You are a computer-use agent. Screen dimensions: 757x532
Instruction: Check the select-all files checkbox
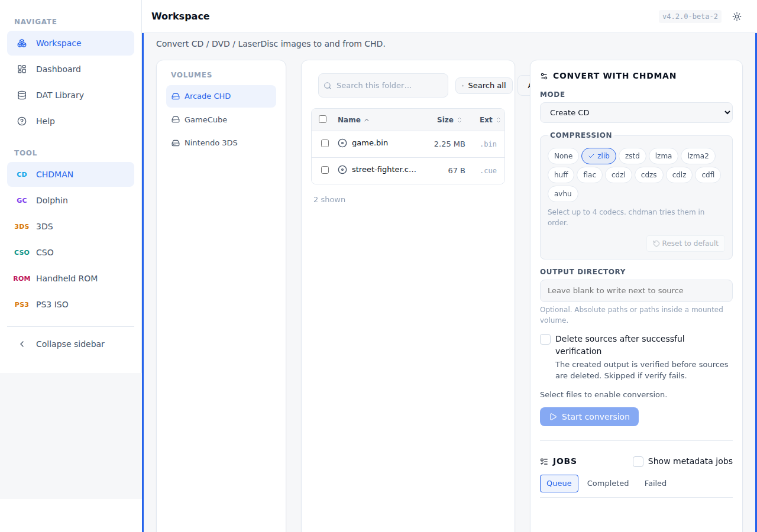click(x=322, y=119)
